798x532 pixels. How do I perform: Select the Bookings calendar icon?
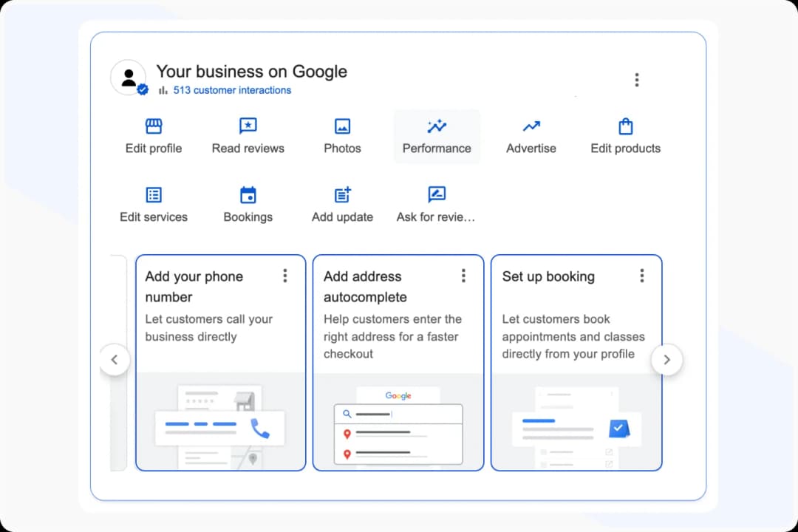point(248,194)
